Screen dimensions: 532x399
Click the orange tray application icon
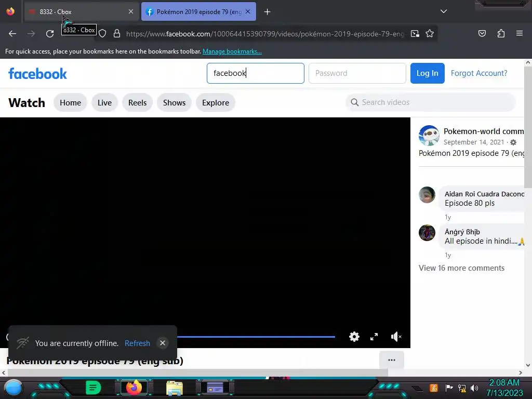tap(434, 388)
